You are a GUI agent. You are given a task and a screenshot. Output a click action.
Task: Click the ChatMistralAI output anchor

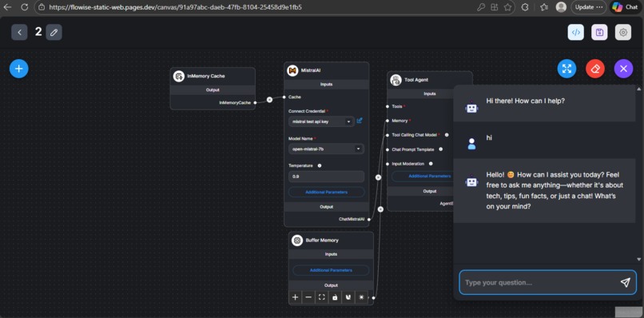pyautogui.click(x=369, y=220)
